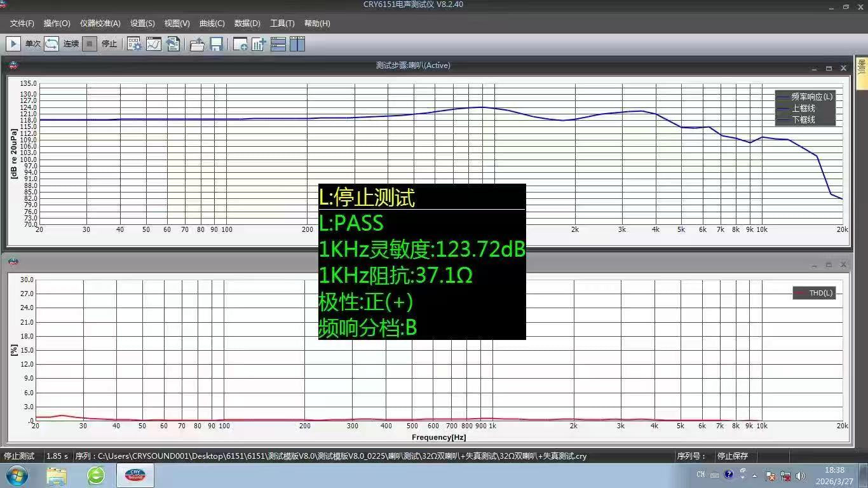Open a file with the folder icon
This screenshot has height=488, width=868.
(197, 44)
